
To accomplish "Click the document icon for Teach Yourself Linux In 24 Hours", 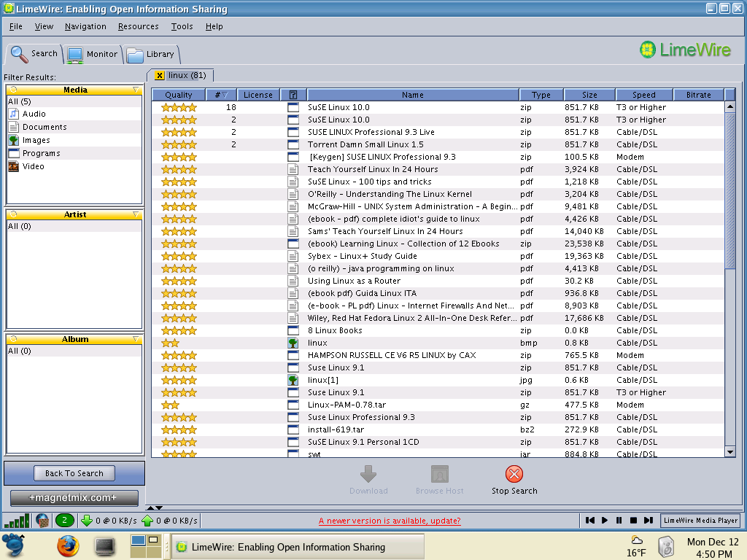I will [x=293, y=169].
